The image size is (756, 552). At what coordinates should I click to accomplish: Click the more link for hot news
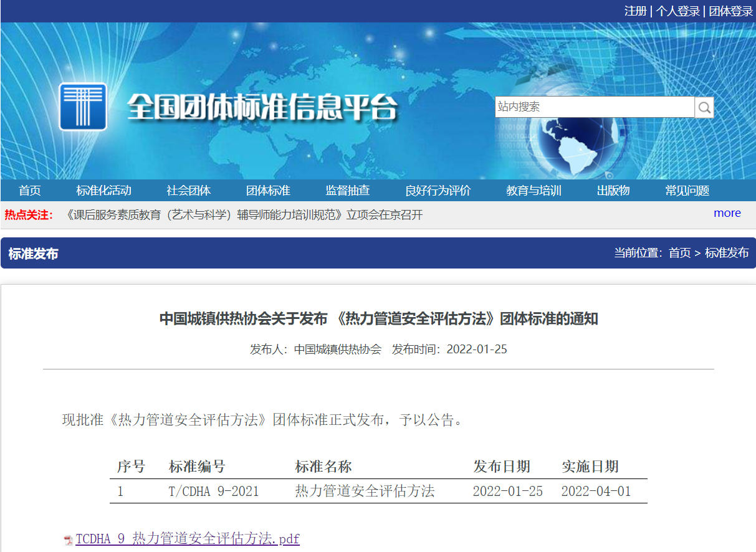(727, 213)
